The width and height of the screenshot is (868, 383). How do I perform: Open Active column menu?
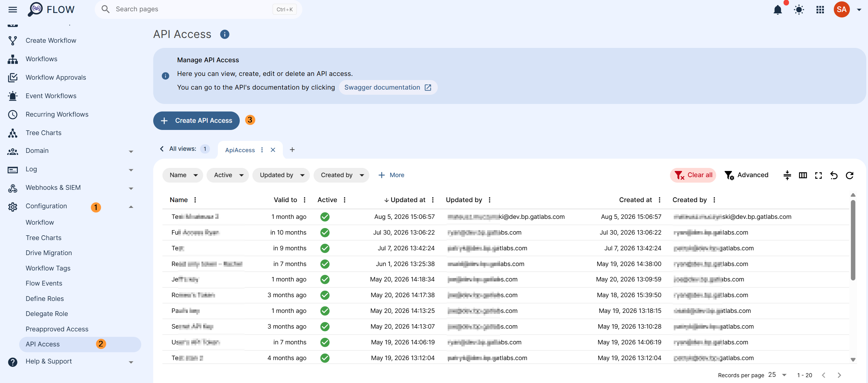coord(344,200)
